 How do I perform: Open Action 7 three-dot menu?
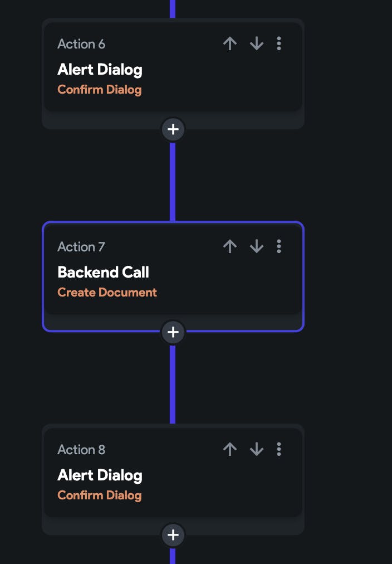(x=279, y=246)
